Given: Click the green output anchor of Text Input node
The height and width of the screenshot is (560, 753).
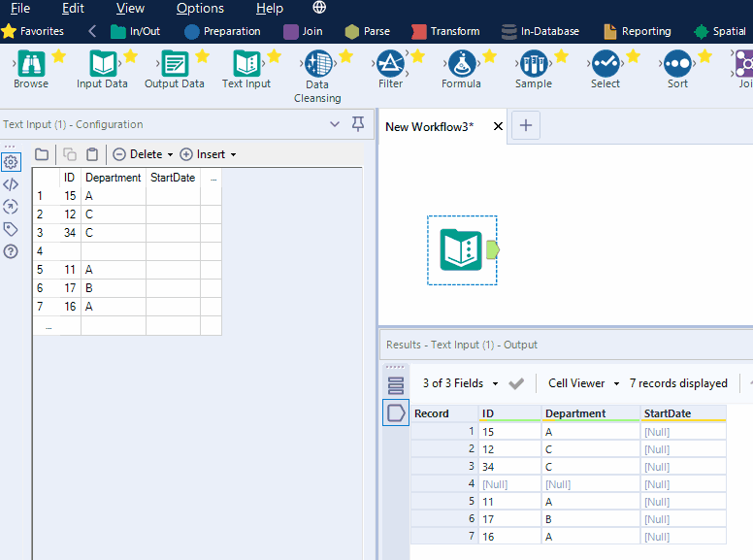Looking at the screenshot, I should 493,249.
